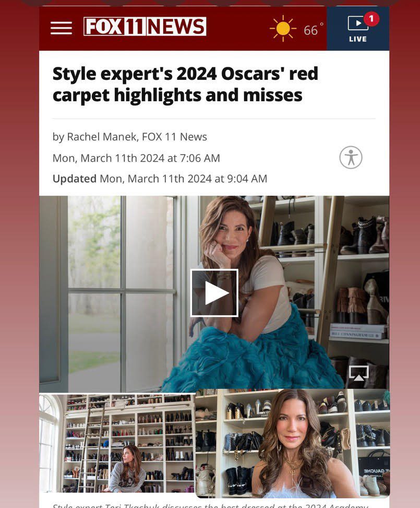The width and height of the screenshot is (420, 508).
Task: Click the FOX 11 NEWS logo
Action: [x=145, y=27]
